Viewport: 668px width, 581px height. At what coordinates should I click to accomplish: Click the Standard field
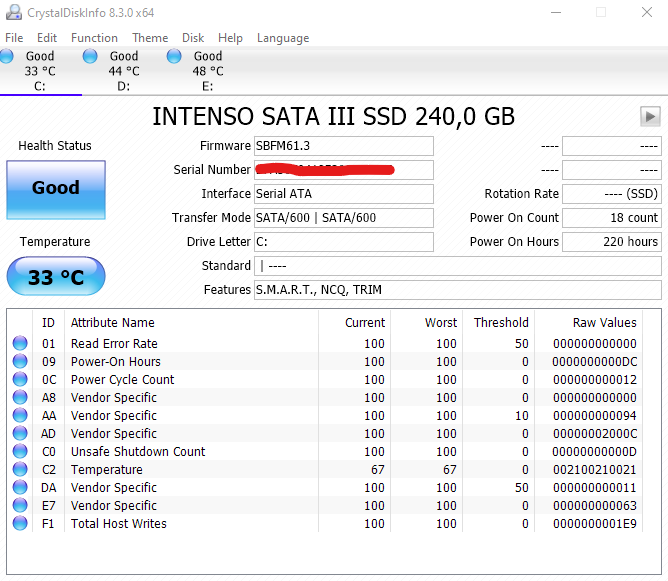coord(458,266)
